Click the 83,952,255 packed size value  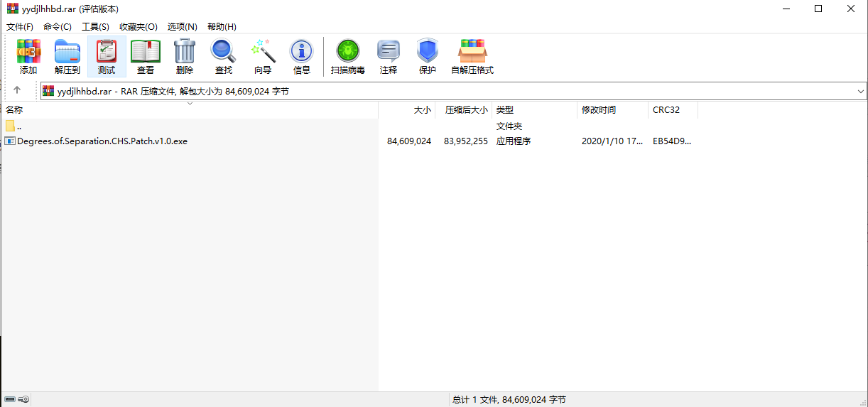coord(466,141)
